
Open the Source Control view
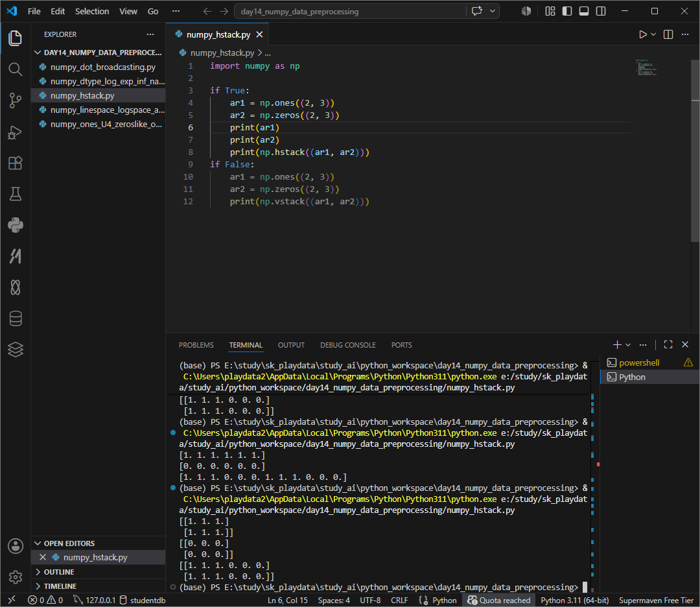15,101
